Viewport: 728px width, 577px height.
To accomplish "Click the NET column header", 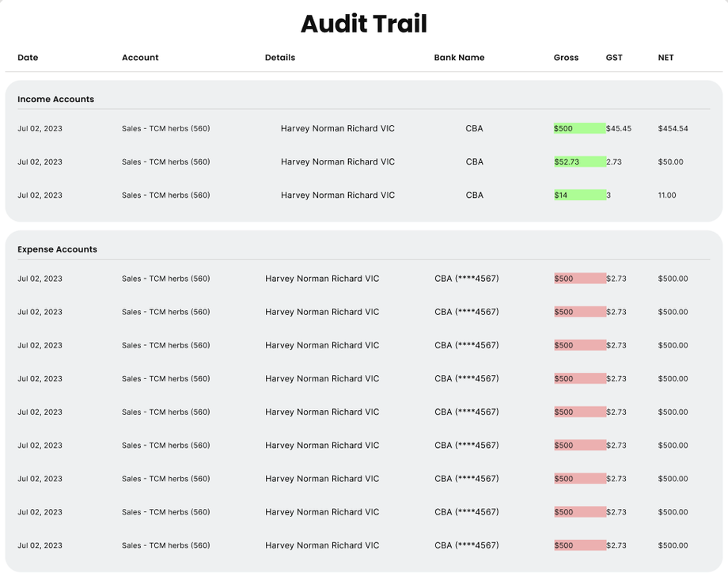I will click(665, 58).
